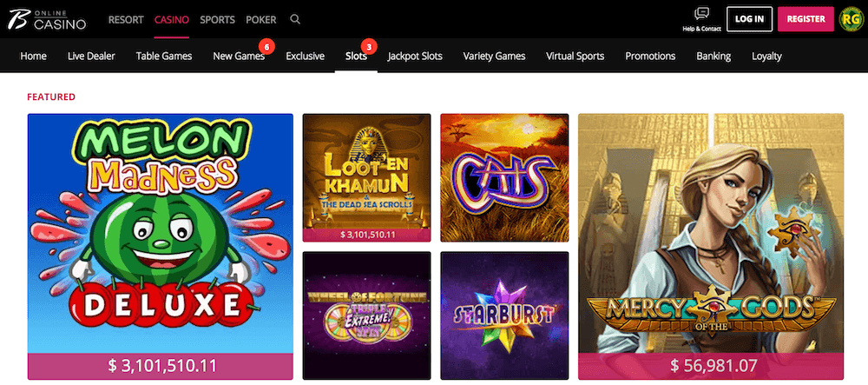The image size is (868, 385).
Task: Click the search magnifier icon
Action: click(296, 19)
